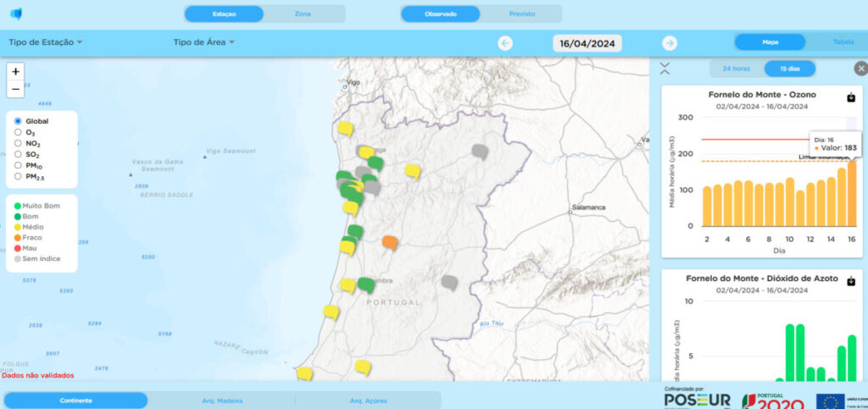Select Continente region
Viewport: 868px width, 409px height.
coord(75,401)
